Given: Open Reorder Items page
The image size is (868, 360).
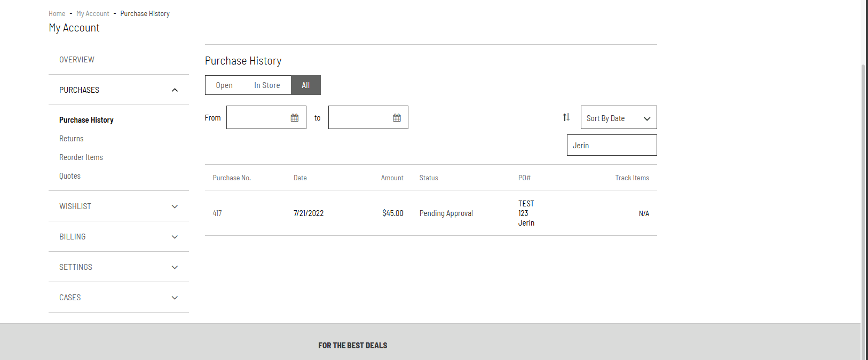Looking at the screenshot, I should pos(81,157).
